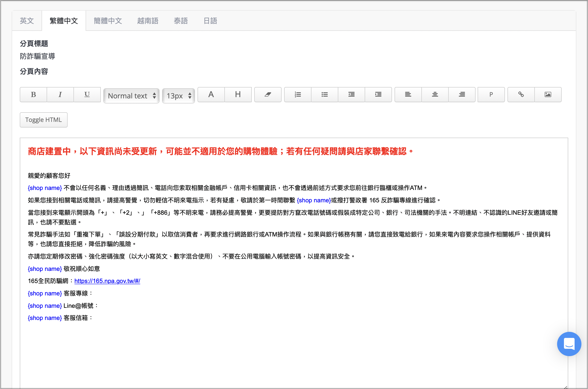Screen dimensions: 588x389
Task: Insert a hyperlink using link icon
Action: click(x=521, y=95)
